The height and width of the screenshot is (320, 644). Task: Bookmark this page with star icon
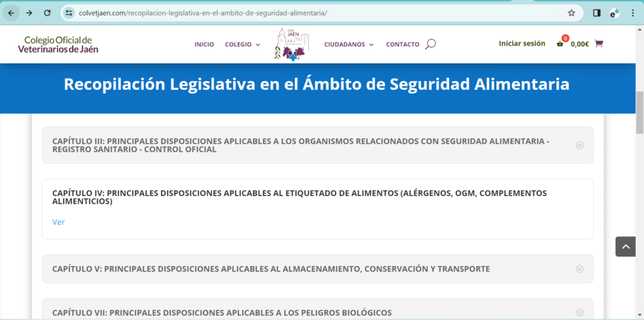[x=571, y=13]
